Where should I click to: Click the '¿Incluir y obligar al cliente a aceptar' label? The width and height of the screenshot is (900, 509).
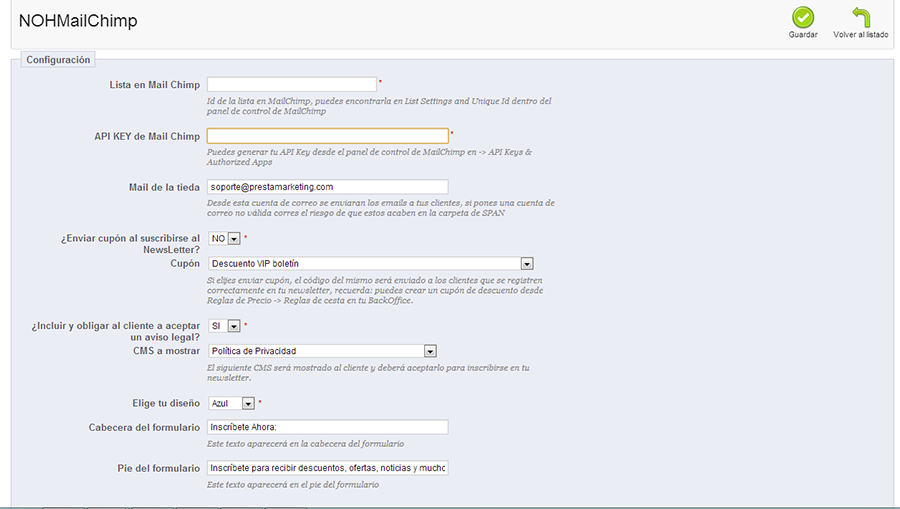pos(115,331)
